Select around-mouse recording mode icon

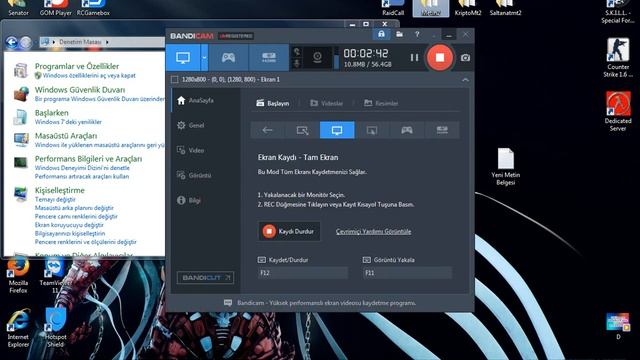pyautogui.click(x=372, y=130)
